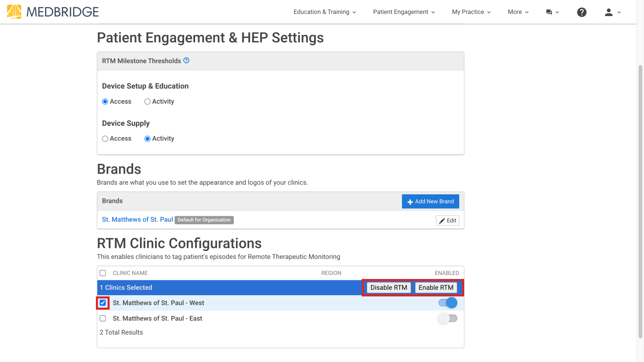Click the Disable RTM button
The height and width of the screenshot is (362, 644).
(x=388, y=287)
